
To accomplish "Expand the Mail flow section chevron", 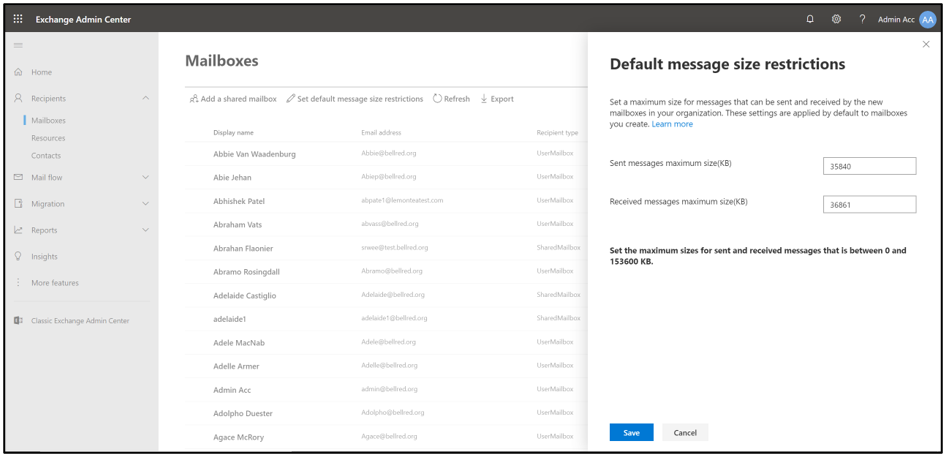I will coord(146,177).
